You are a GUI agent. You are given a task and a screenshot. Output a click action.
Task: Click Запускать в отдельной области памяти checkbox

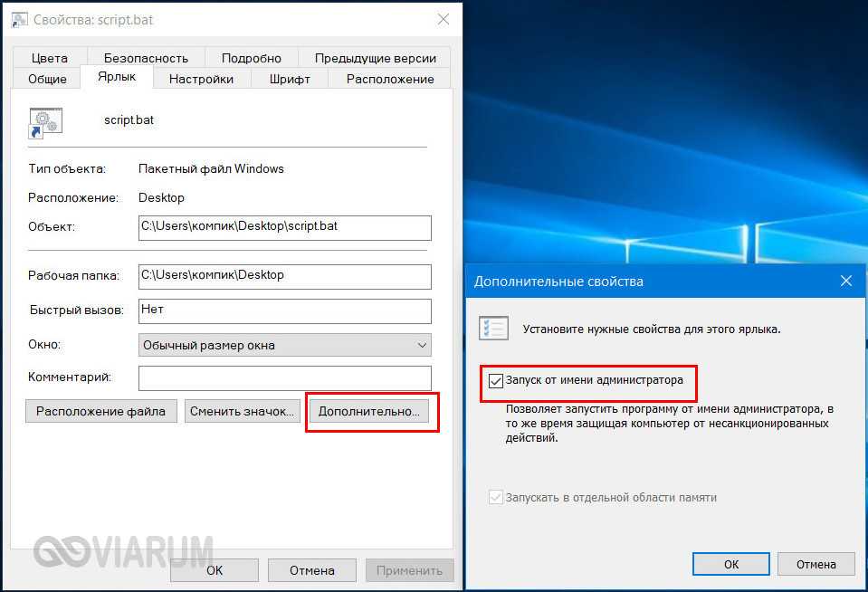495,497
